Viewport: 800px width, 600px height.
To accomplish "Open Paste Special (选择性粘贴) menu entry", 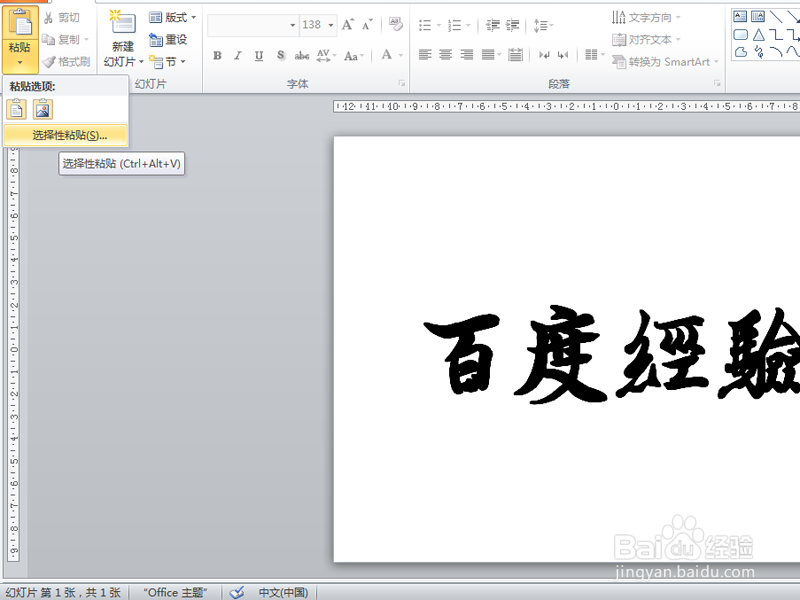I will (66, 135).
